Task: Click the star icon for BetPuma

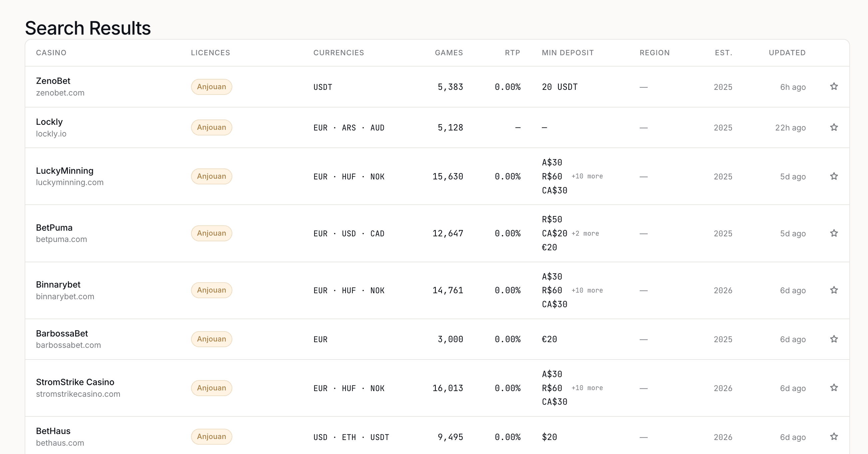Action: click(x=834, y=233)
